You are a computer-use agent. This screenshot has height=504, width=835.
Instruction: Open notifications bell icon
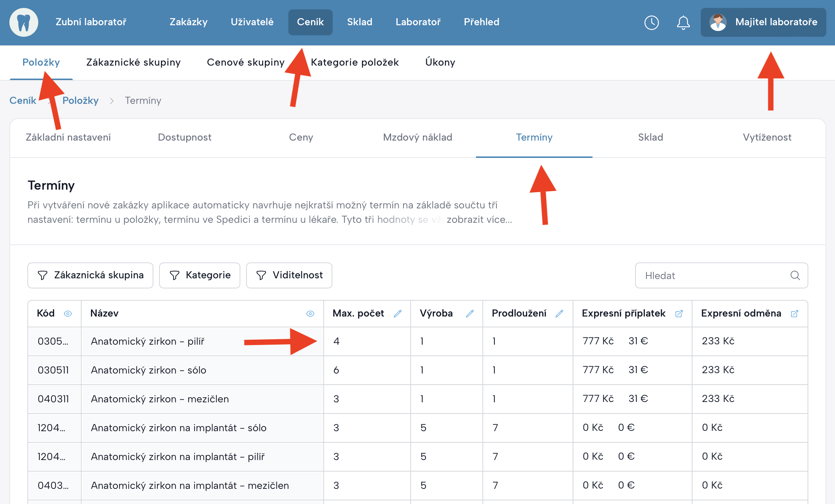click(x=683, y=23)
